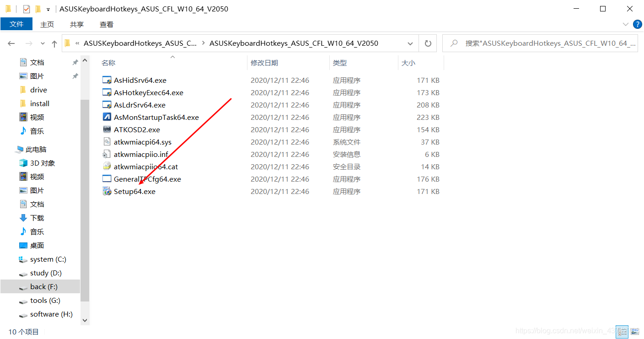Screen dimensions: 644x339
Task: Switch to the 查看 ribbon tab
Action: [x=107, y=24]
